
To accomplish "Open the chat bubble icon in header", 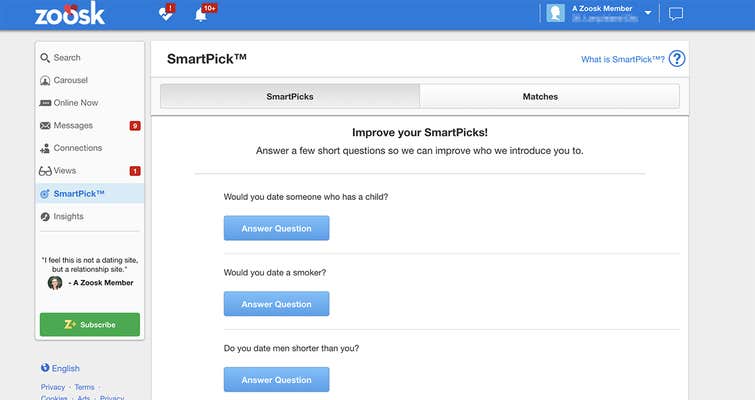I will click(676, 14).
